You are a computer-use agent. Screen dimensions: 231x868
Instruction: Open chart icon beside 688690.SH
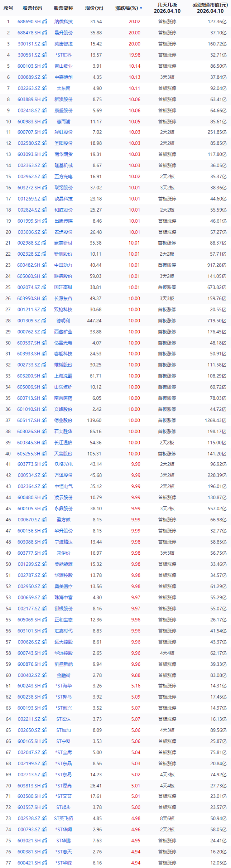tap(44, 21)
